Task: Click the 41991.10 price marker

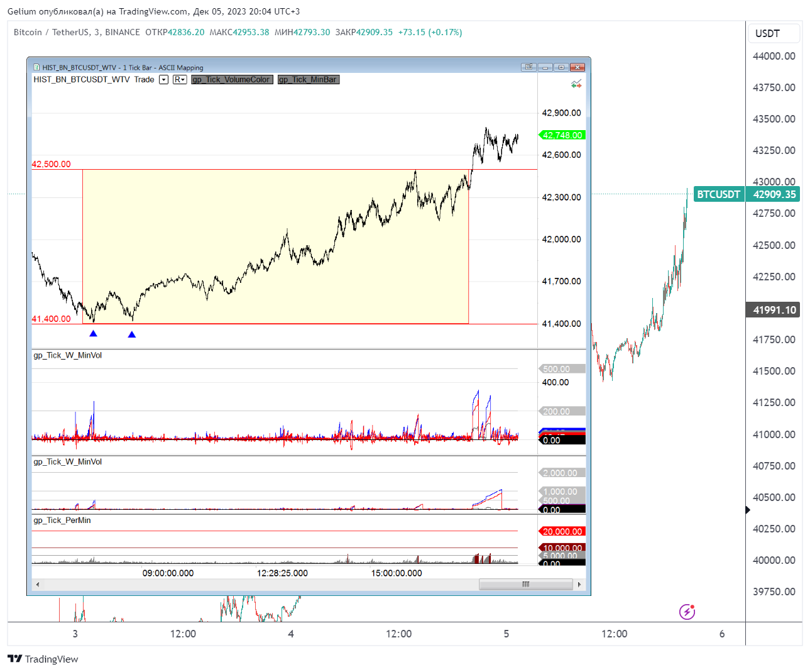Action: 773,310
